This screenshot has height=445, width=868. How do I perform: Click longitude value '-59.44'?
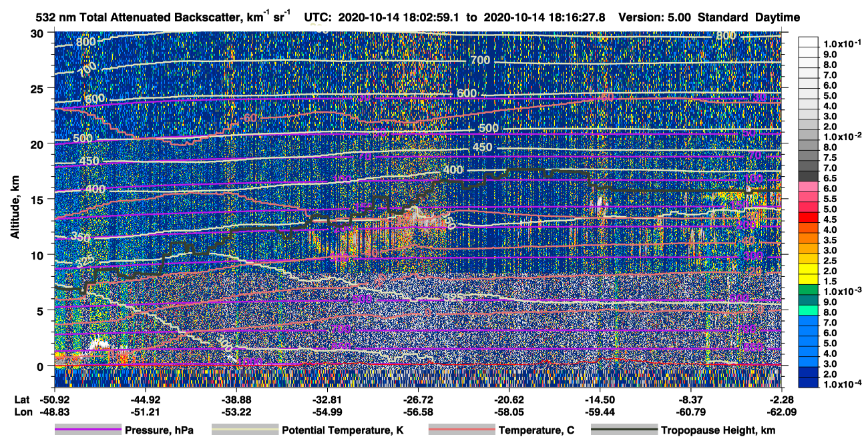click(600, 412)
